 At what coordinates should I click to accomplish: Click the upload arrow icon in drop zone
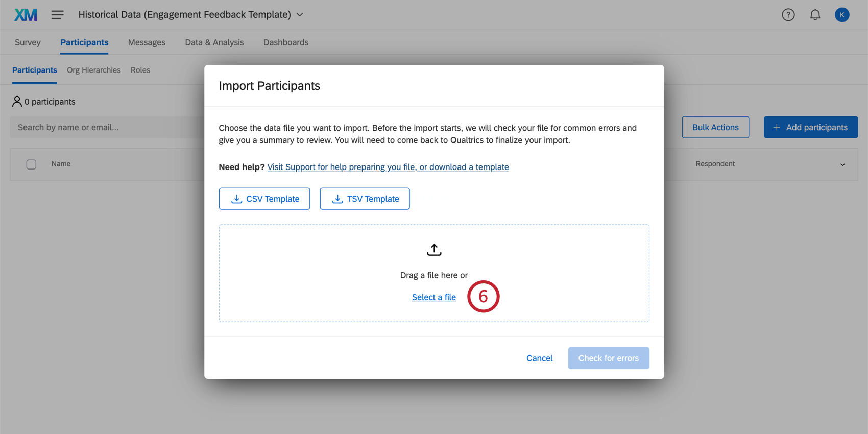434,250
